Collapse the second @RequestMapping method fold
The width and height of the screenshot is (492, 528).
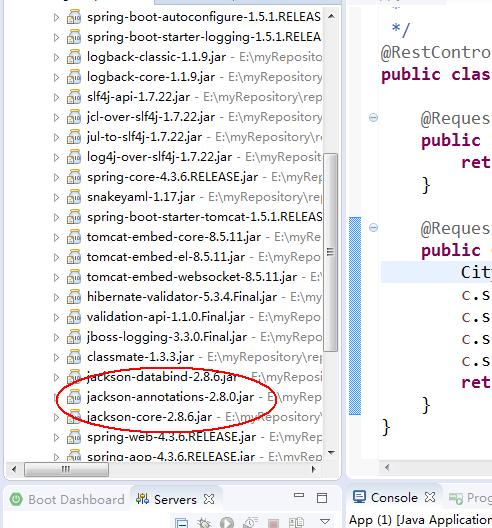click(373, 228)
